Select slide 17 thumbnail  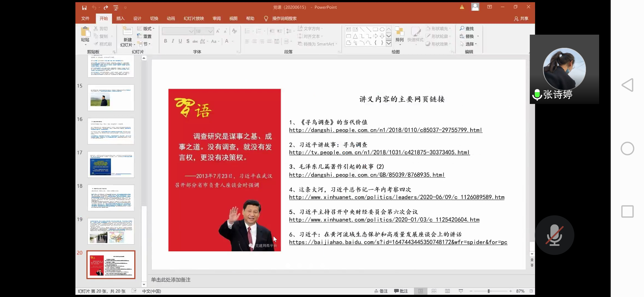[x=111, y=164]
